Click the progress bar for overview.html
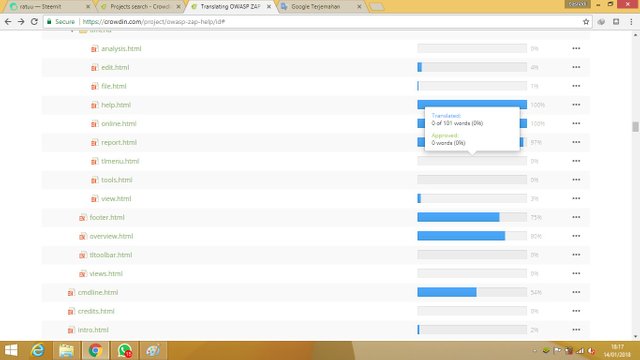Screen dimensions: 640x360 coord(472,236)
